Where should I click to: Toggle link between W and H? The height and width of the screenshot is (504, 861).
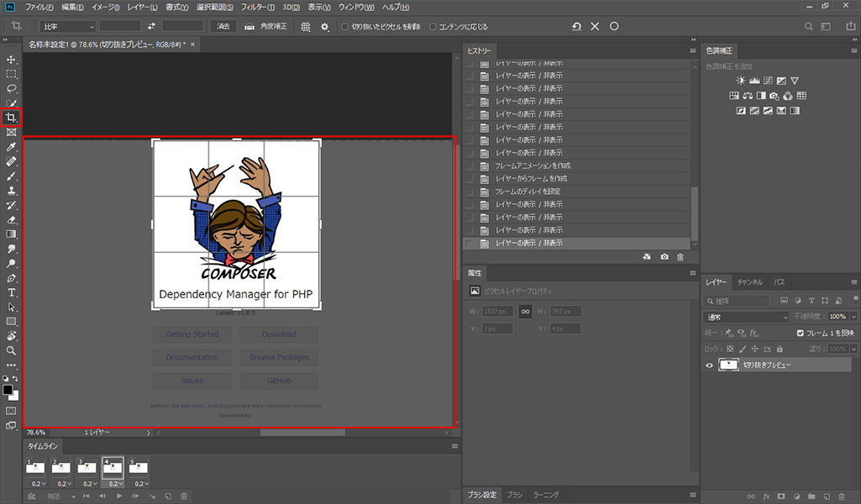coord(526,312)
